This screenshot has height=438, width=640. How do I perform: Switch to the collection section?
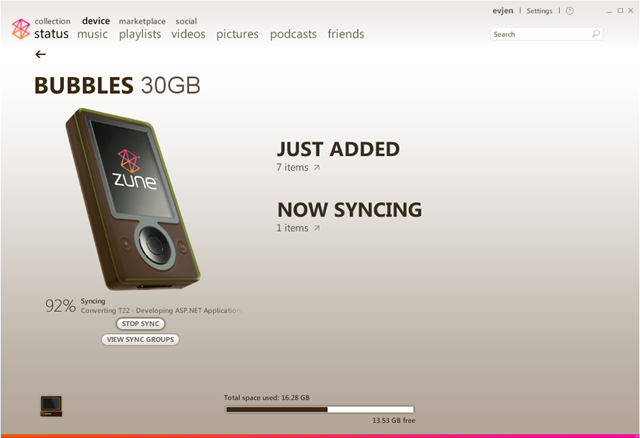52,21
